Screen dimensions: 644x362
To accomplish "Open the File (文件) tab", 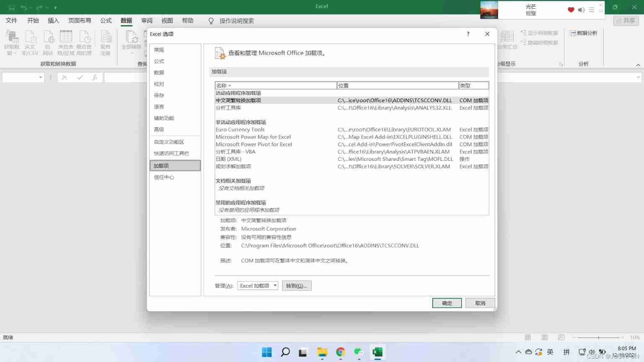I will click(x=11, y=21).
